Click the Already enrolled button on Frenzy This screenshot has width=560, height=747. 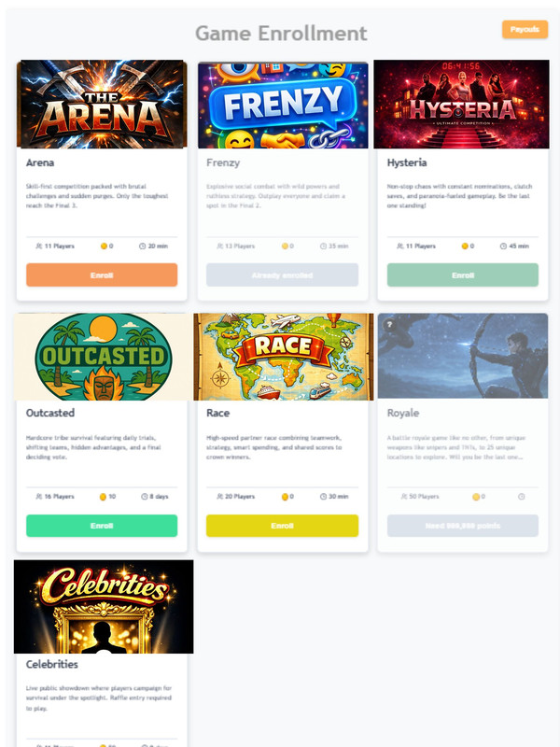283,275
